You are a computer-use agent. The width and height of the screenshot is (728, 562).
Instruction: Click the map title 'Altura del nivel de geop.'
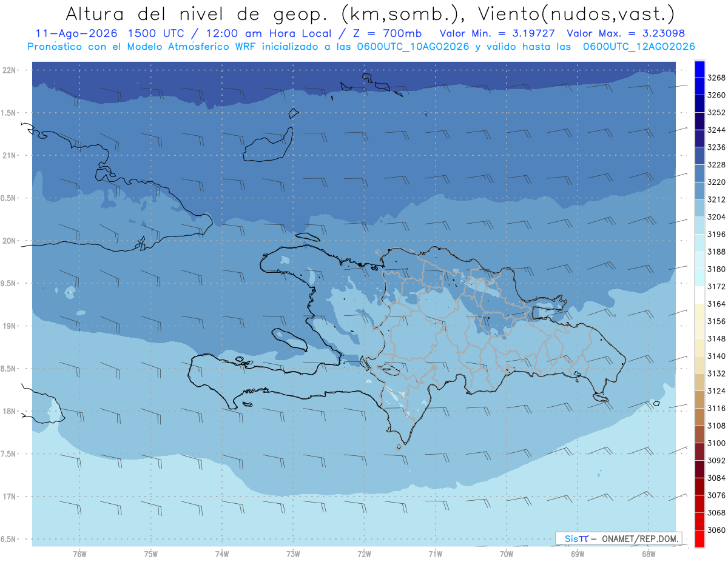click(198, 13)
